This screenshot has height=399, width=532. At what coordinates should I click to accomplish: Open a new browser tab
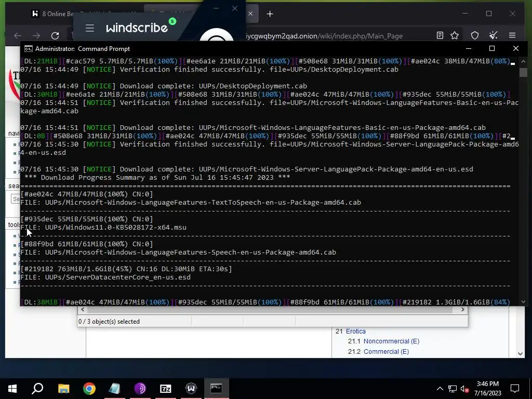click(270, 14)
